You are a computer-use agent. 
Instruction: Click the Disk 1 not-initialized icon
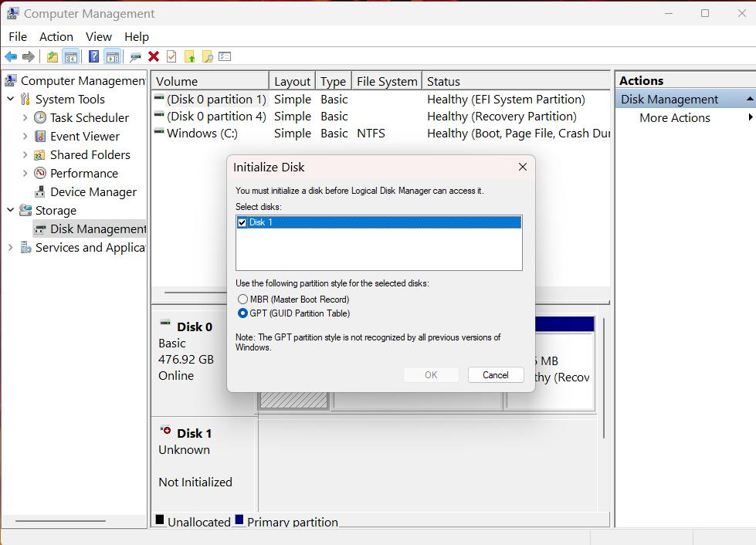(165, 430)
